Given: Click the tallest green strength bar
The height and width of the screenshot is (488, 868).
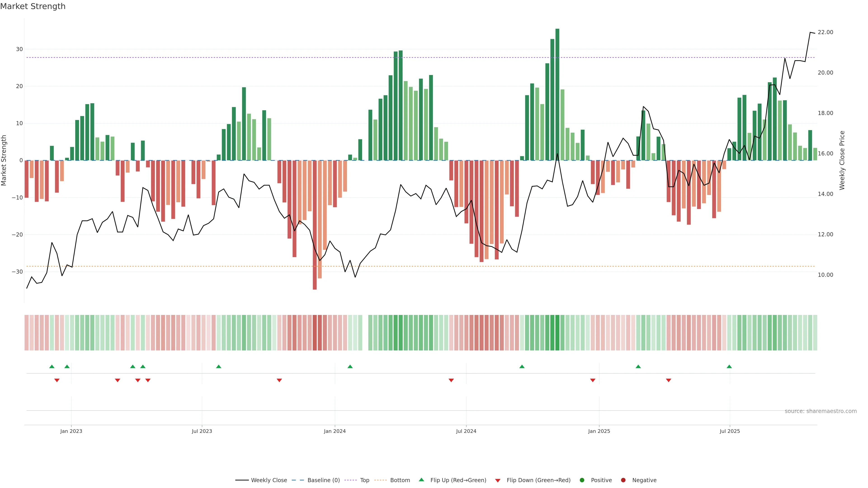Looking at the screenshot, I should (x=557, y=94).
